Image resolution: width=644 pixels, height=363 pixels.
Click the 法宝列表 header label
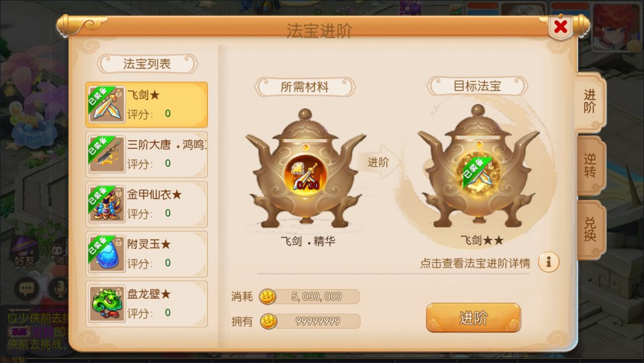tap(147, 64)
